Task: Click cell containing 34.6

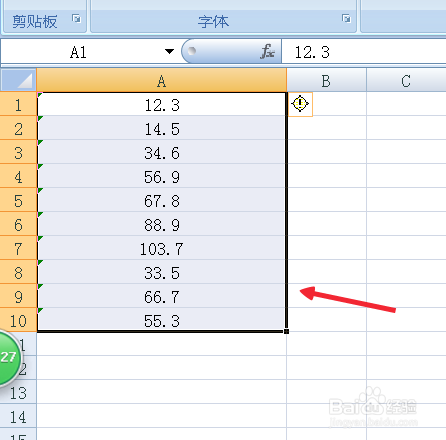Action: point(162,152)
